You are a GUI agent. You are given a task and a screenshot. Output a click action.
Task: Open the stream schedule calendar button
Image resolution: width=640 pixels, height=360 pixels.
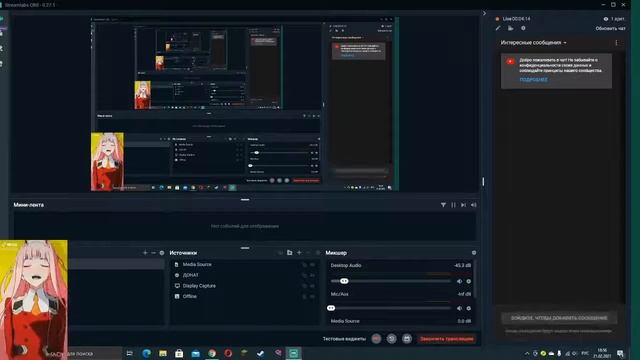[x=407, y=338]
